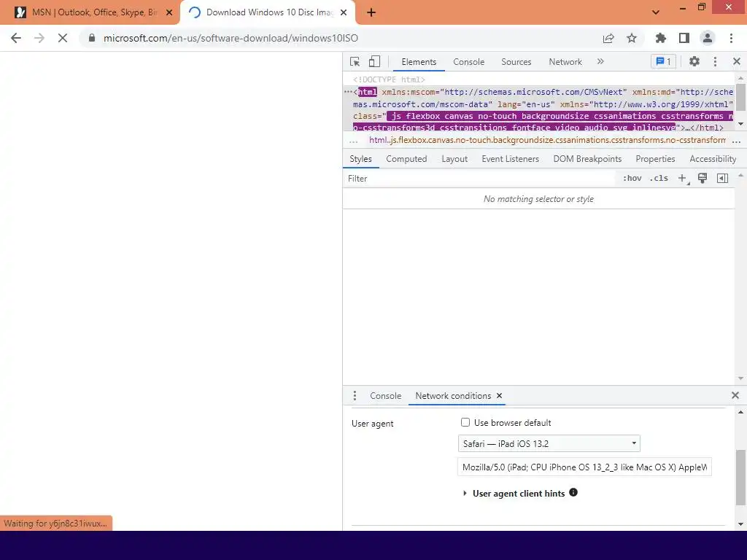Close the MSN tab
747x560 pixels.
[x=169, y=12]
